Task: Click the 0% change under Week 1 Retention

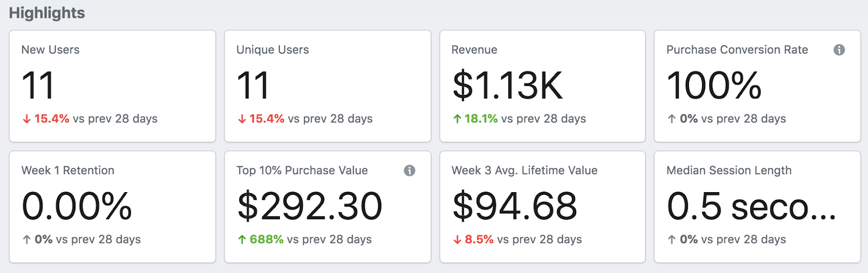Action: click(43, 239)
